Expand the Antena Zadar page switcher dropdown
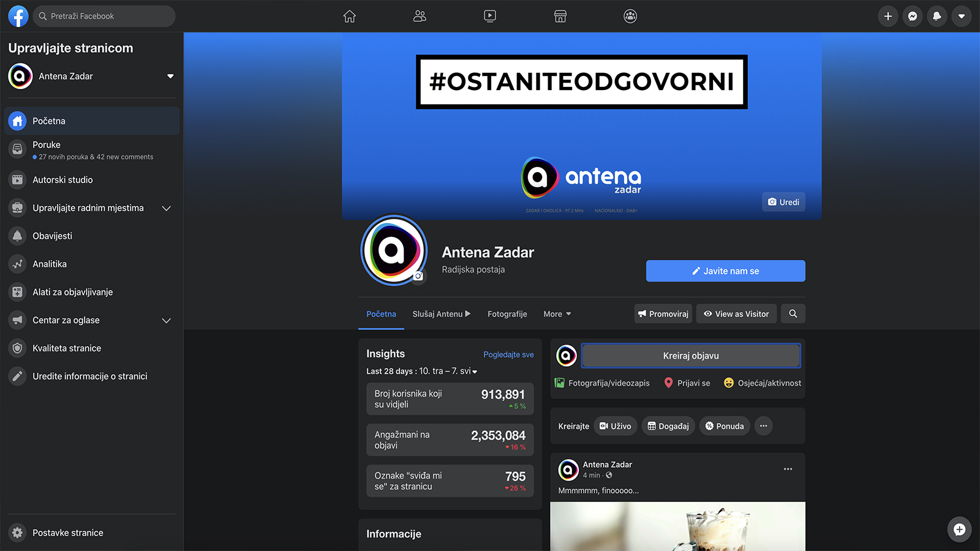Viewport: 980px width, 551px height. (x=170, y=77)
